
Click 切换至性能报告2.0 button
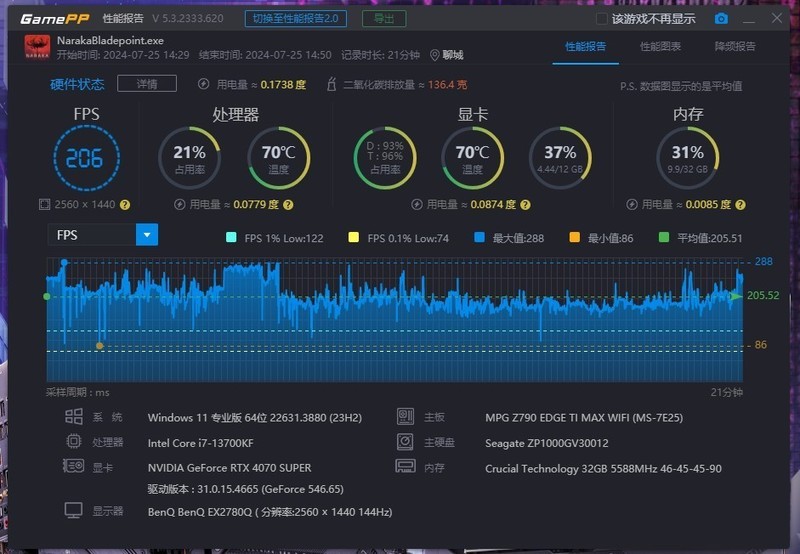pyautogui.click(x=296, y=19)
